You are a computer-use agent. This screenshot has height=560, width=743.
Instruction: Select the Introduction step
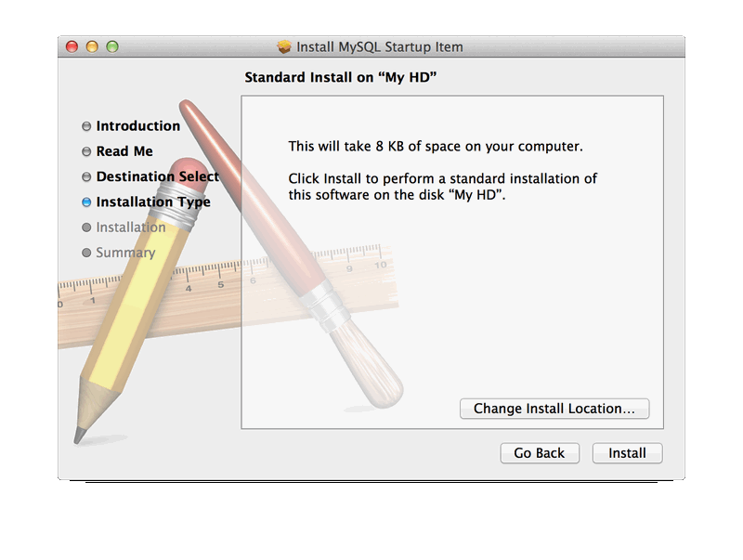[137, 126]
